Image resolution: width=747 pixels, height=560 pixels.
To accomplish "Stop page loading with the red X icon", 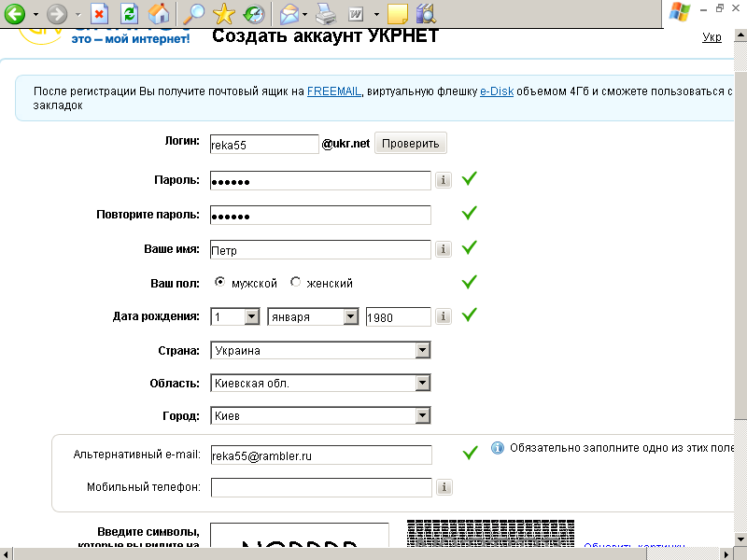I will coord(99,14).
